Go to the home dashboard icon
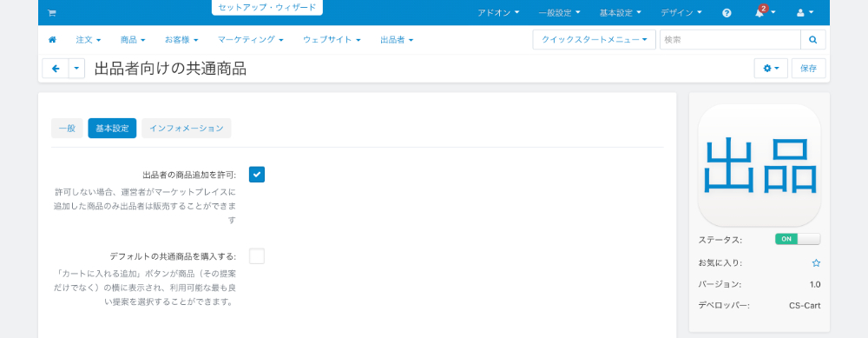The width and height of the screenshot is (868, 338). (x=53, y=40)
